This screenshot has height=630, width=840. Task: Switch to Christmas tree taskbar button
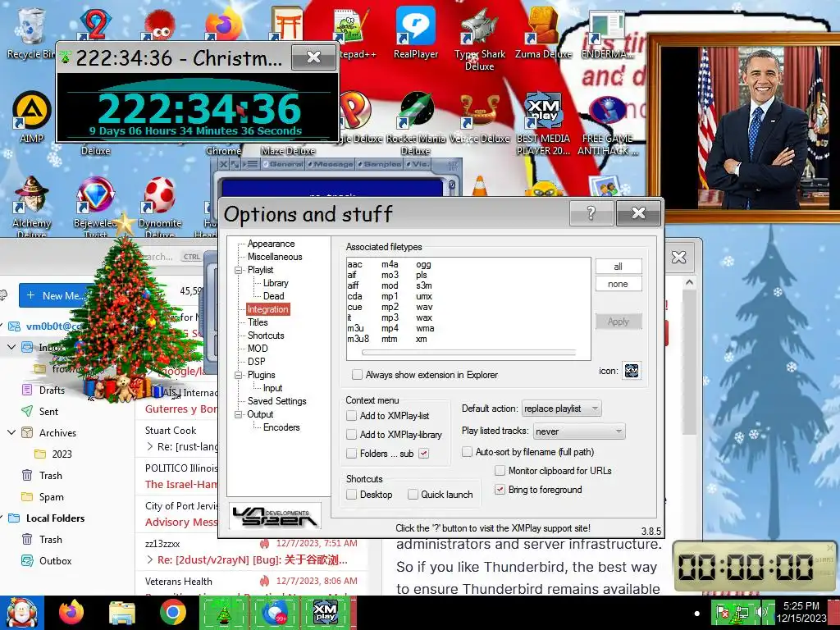224,613
